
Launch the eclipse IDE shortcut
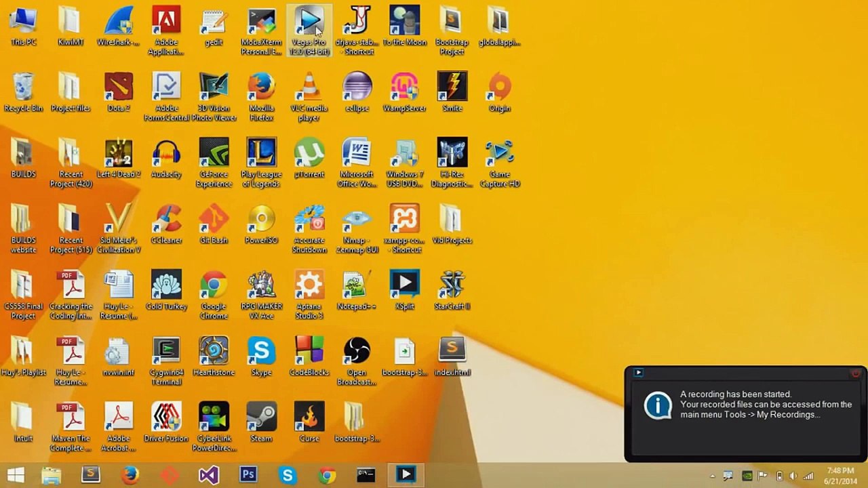(357, 93)
